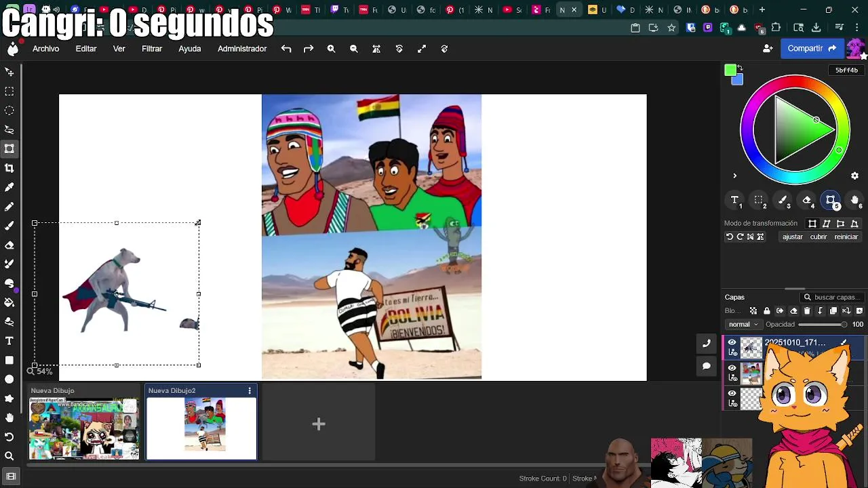The height and width of the screenshot is (488, 868).
Task: Click the cubrir transform button
Action: (818, 237)
